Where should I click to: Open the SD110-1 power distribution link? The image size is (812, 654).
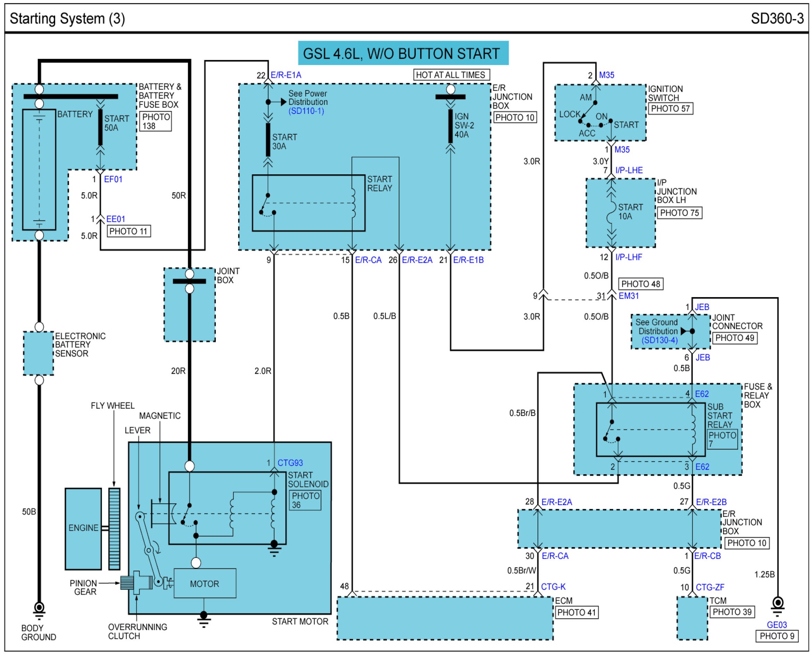click(x=306, y=111)
